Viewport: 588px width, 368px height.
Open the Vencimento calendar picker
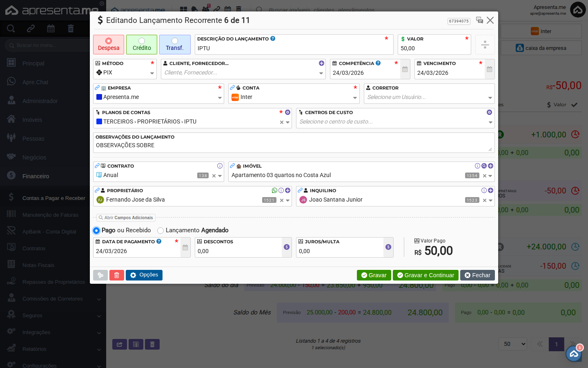pos(489,70)
